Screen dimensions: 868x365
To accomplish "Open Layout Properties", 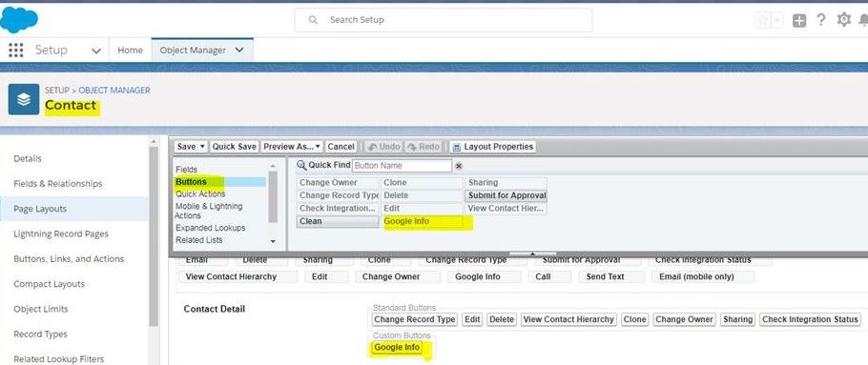I will pos(493,147).
